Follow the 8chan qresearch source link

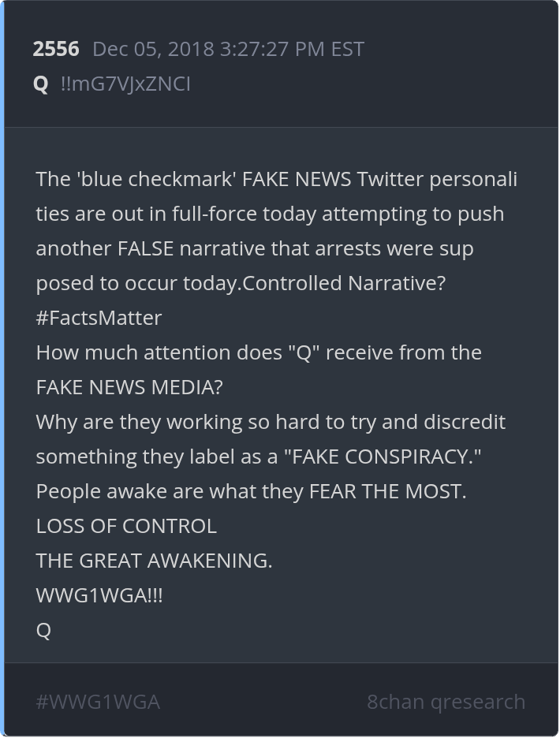pos(446,702)
